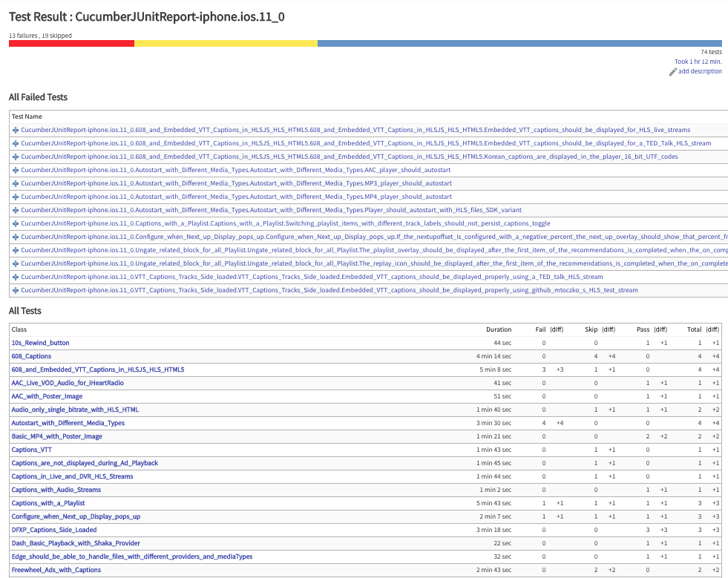This screenshot has width=728, height=578.
Task: Open failed test link Embedded VTT captions HLS live streams
Action: coord(355,130)
